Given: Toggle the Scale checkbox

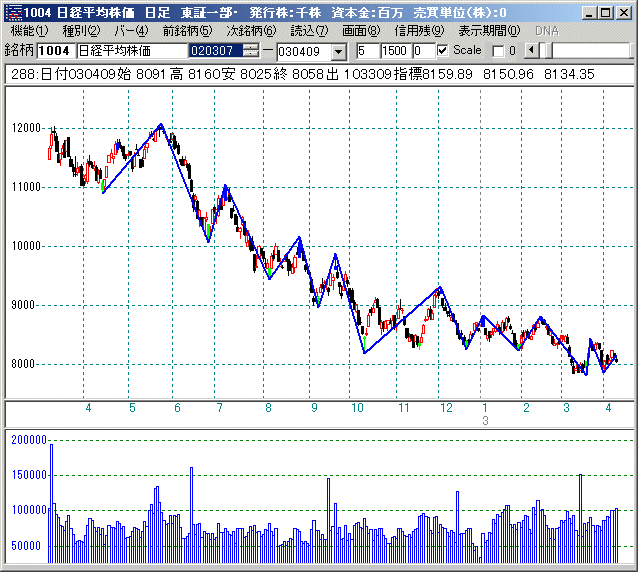Looking at the screenshot, I should coord(443,51).
